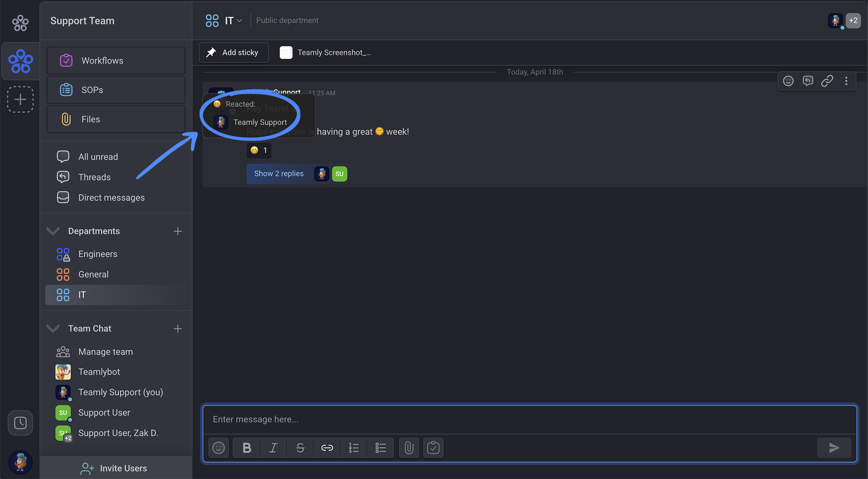Toggle bold formatting
Viewport: 868px width, 479px height.
click(247, 448)
